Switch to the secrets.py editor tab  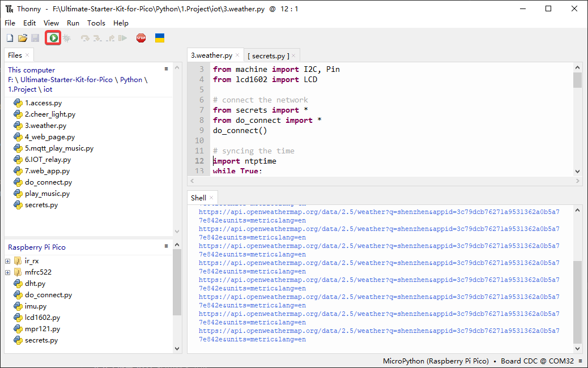(x=269, y=56)
